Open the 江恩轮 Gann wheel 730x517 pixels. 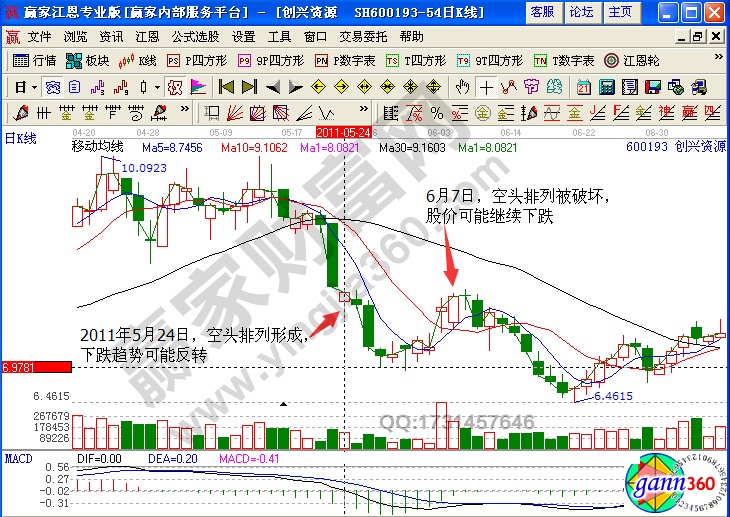(631, 61)
